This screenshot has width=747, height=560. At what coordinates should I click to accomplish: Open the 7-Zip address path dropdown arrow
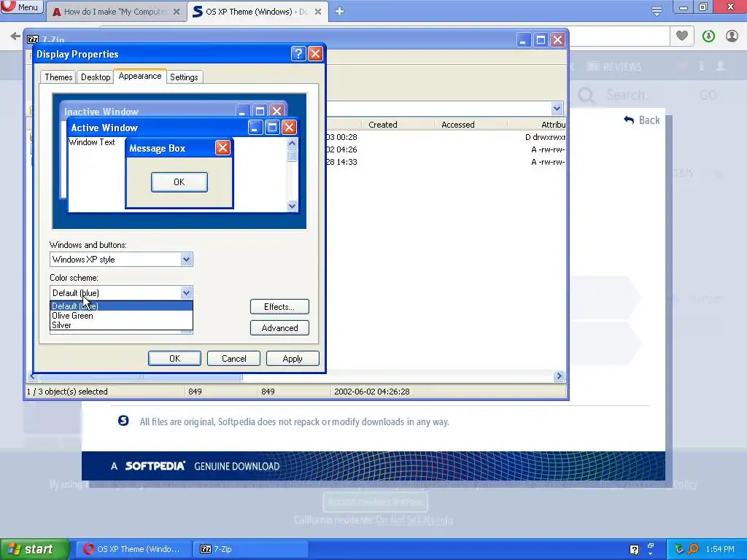click(557, 109)
